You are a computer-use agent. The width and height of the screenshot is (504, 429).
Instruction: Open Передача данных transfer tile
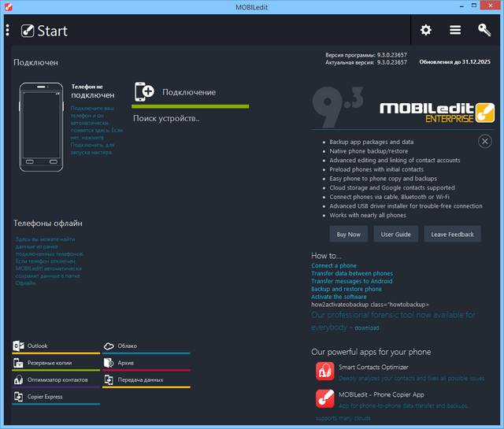pos(146,380)
